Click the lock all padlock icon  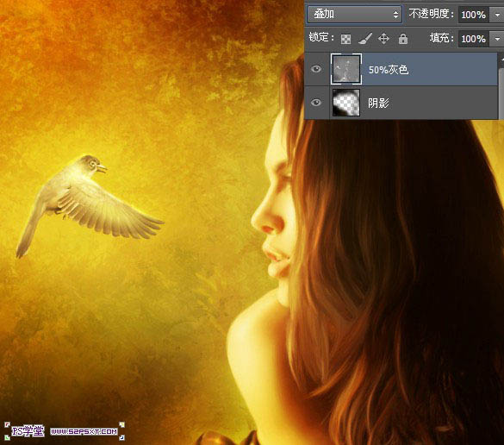(402, 39)
